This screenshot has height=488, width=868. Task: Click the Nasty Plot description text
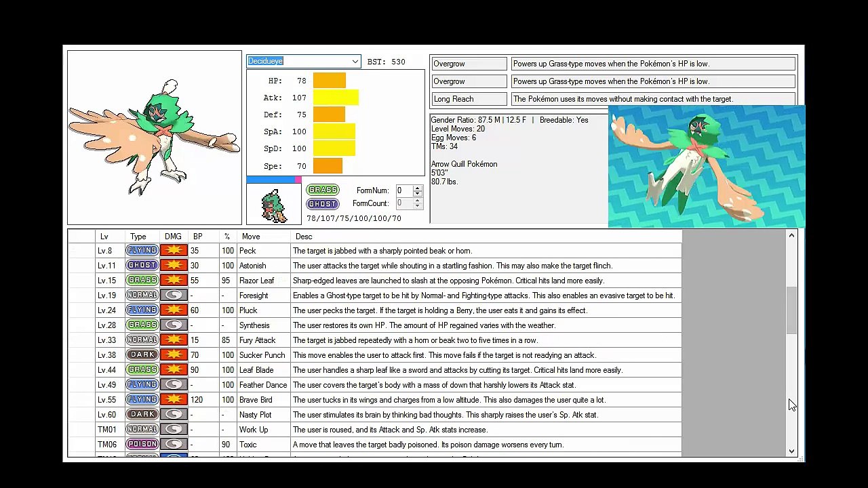click(446, 415)
